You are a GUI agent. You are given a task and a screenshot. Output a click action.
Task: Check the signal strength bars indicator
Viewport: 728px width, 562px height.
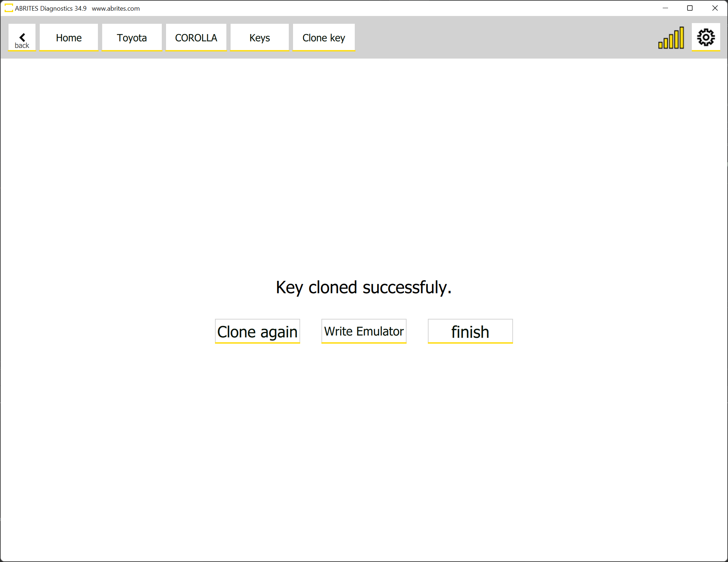click(x=671, y=38)
